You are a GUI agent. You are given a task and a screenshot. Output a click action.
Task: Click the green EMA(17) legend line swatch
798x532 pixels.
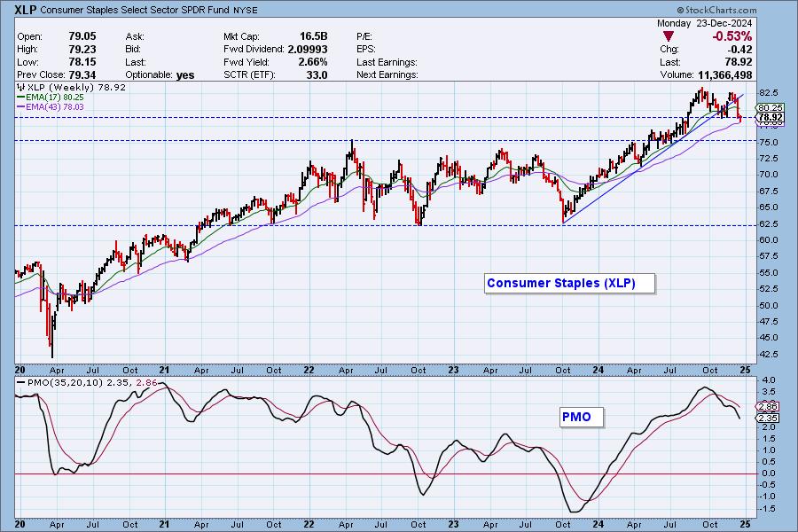coord(21,98)
